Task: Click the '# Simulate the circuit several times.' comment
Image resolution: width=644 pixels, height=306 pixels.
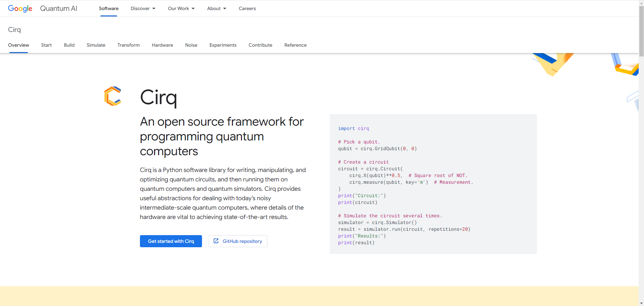Action: pos(390,216)
